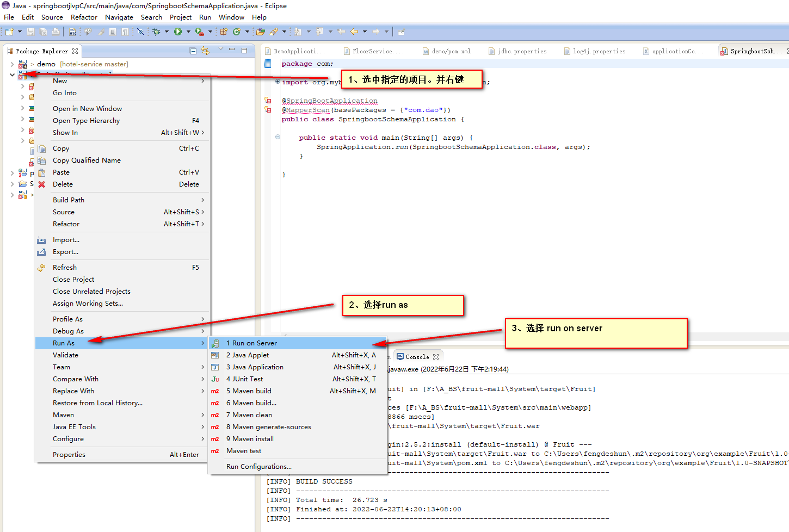Click the binary 010 toolbar icon
The height and width of the screenshot is (532, 789).
[x=73, y=32]
